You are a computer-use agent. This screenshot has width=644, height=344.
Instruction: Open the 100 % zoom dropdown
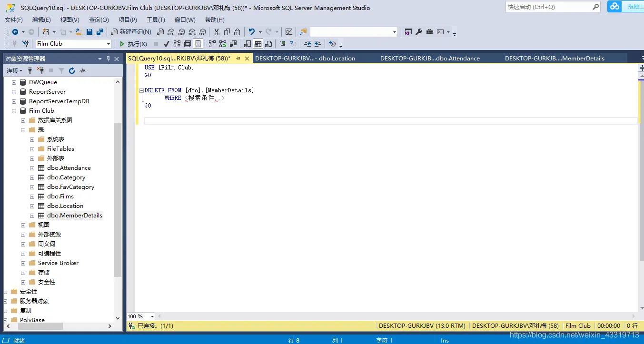[x=152, y=316]
